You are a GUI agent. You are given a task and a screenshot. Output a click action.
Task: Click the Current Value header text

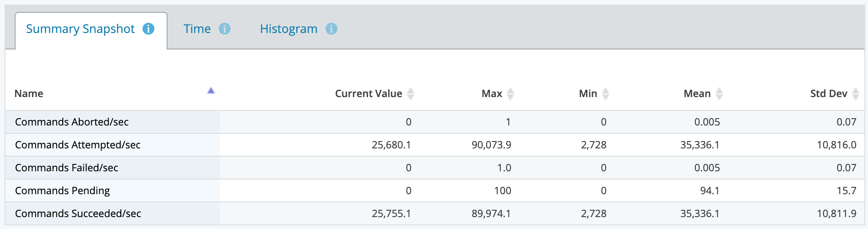point(369,93)
